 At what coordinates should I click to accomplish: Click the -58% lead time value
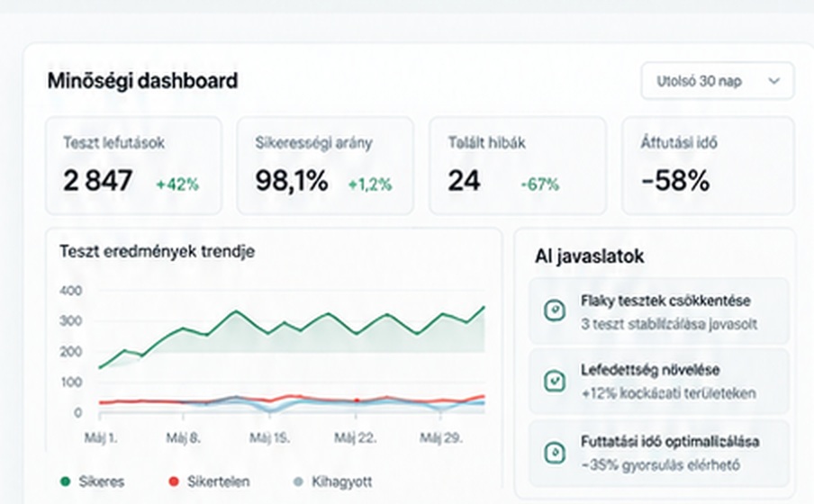[675, 181]
